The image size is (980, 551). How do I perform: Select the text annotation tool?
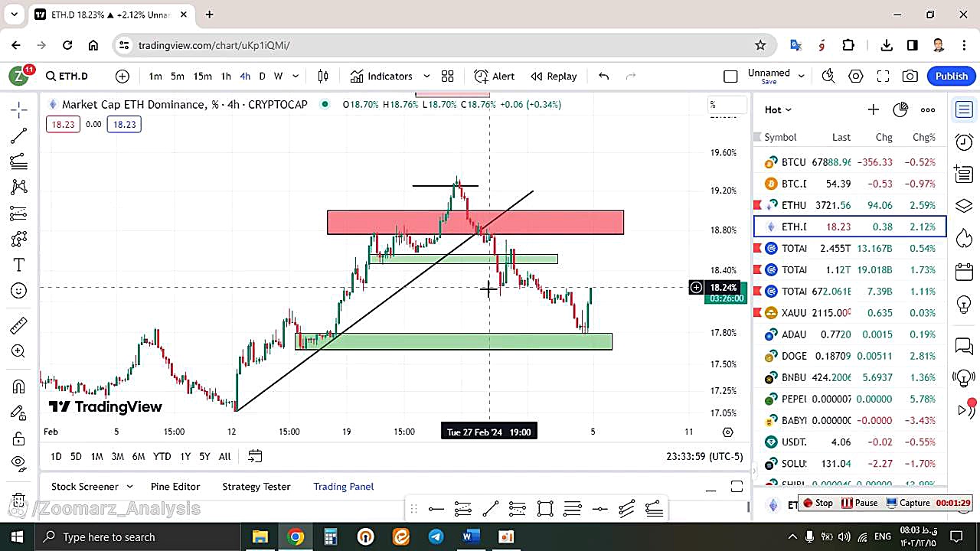tap(19, 265)
